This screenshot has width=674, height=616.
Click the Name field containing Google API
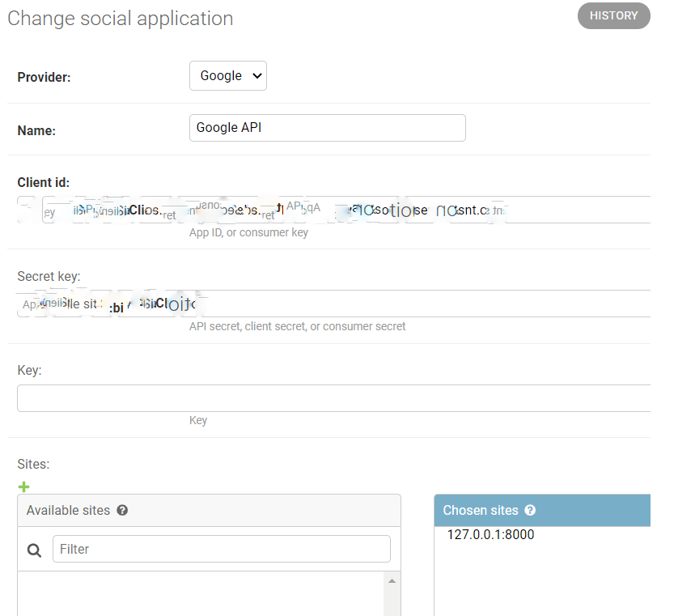click(x=327, y=127)
